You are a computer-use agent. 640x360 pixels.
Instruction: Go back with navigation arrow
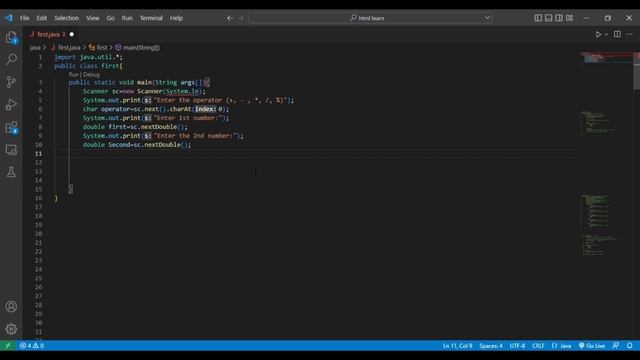(230, 18)
